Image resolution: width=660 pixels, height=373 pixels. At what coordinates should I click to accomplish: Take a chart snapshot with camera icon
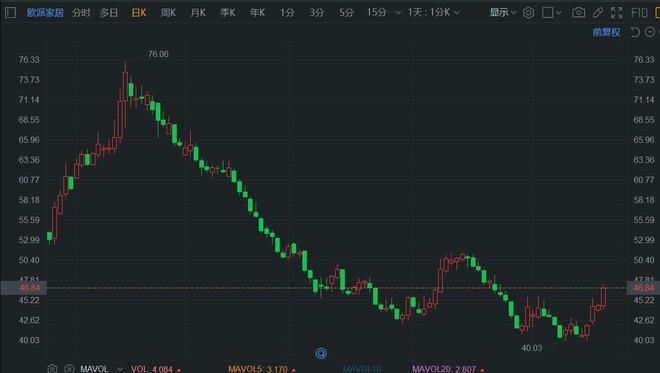click(x=578, y=13)
